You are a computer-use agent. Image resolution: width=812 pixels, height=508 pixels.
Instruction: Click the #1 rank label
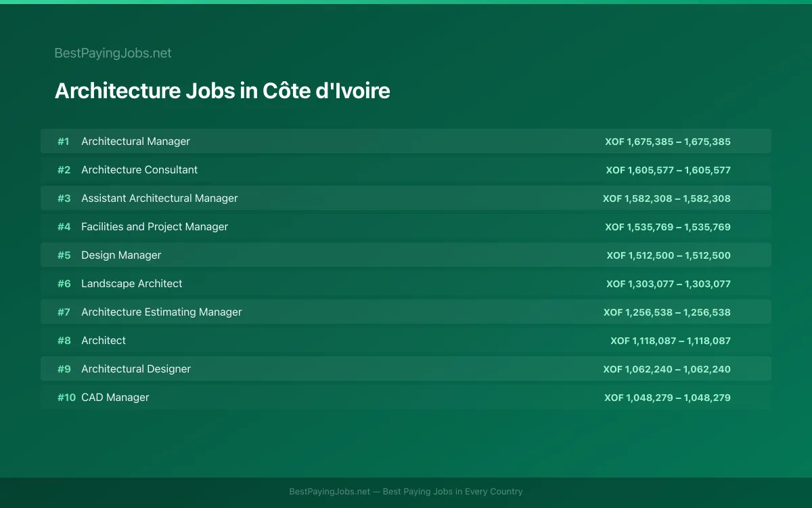(64, 142)
